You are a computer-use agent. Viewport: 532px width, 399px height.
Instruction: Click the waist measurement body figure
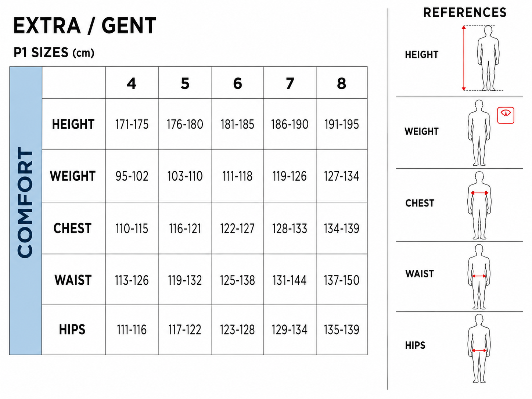point(479,277)
